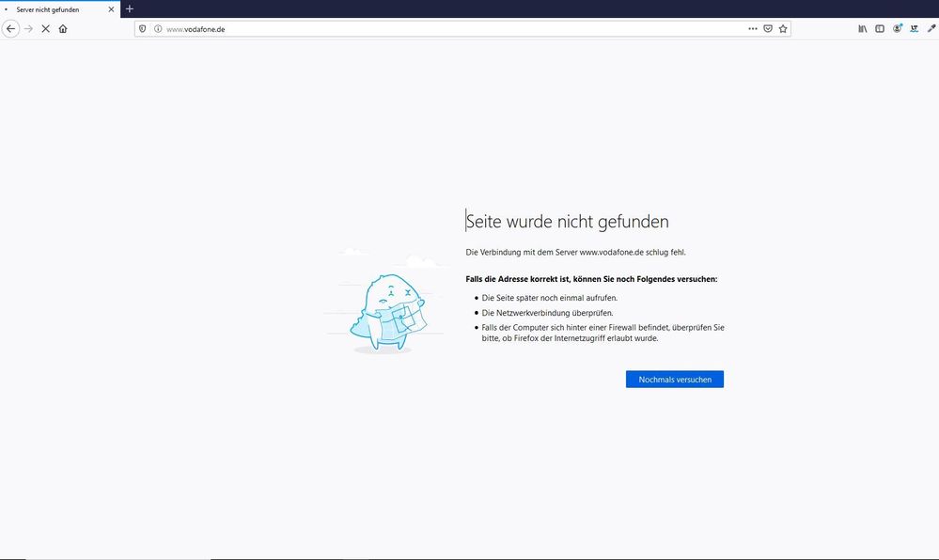This screenshot has width=939, height=560.
Task: Show site information icon in address bar
Action: pyautogui.click(x=158, y=29)
